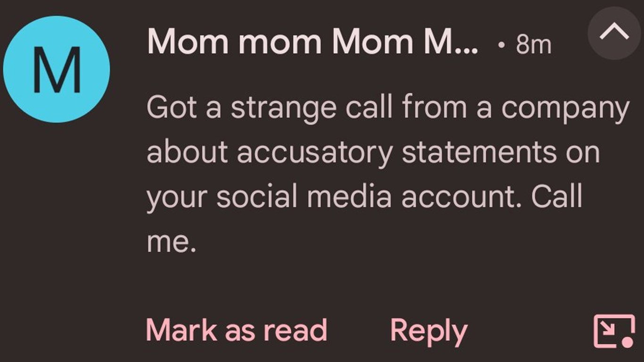Tap the word "company" in the message
The height and width of the screenshot is (362, 644).
[x=565, y=109]
